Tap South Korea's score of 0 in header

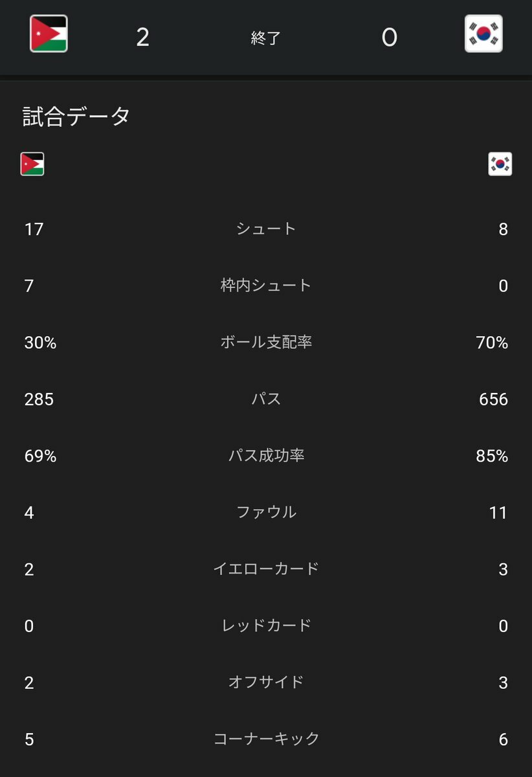click(x=389, y=38)
